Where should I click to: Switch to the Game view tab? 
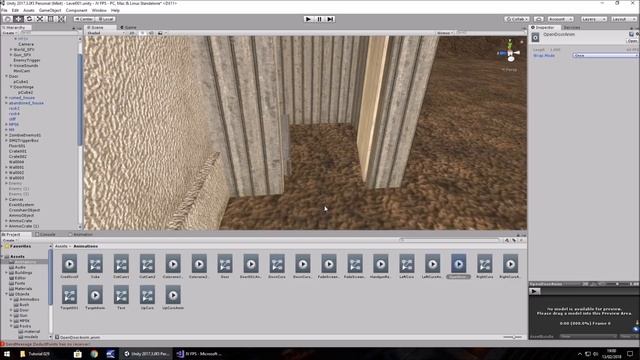pyautogui.click(x=129, y=27)
